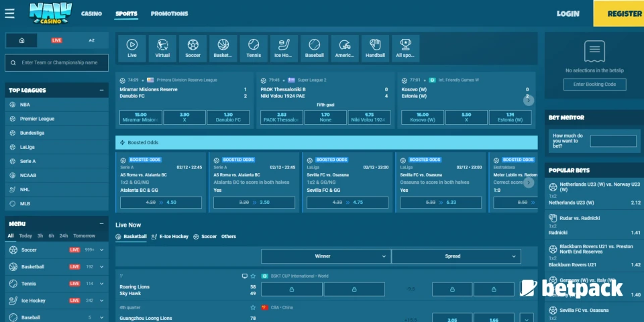
Task: Open the Virtual sports tile
Action: pos(162,48)
